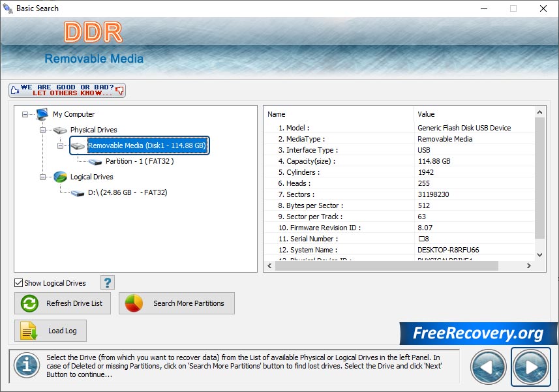Click the Removable Media drive icon
Image resolution: width=559 pixels, height=392 pixels.
(78, 145)
